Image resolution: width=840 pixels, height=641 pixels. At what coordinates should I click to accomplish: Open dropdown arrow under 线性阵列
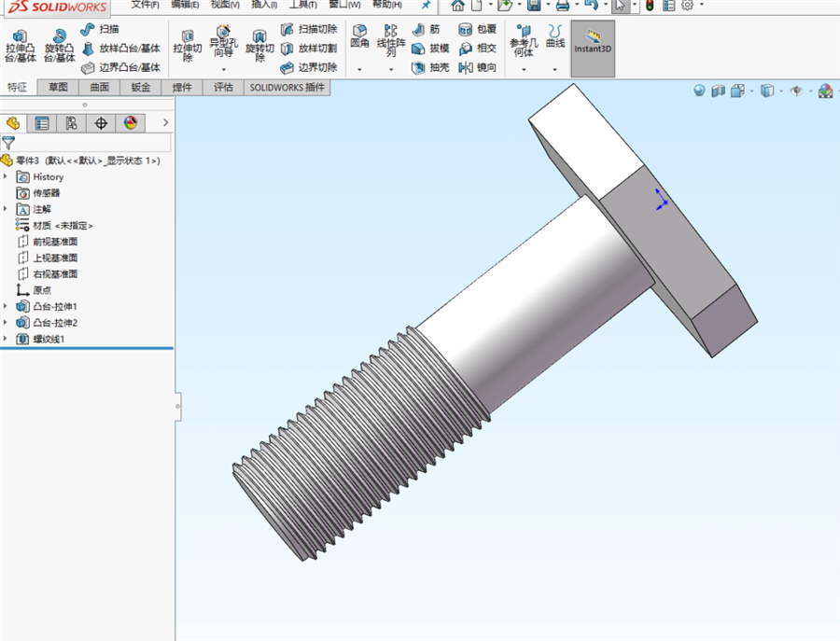pyautogui.click(x=391, y=70)
